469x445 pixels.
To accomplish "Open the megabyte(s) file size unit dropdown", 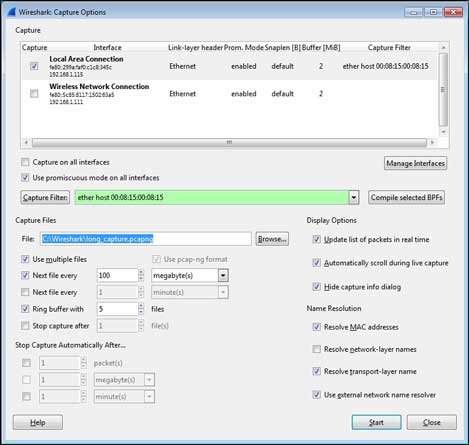I will 223,275.
